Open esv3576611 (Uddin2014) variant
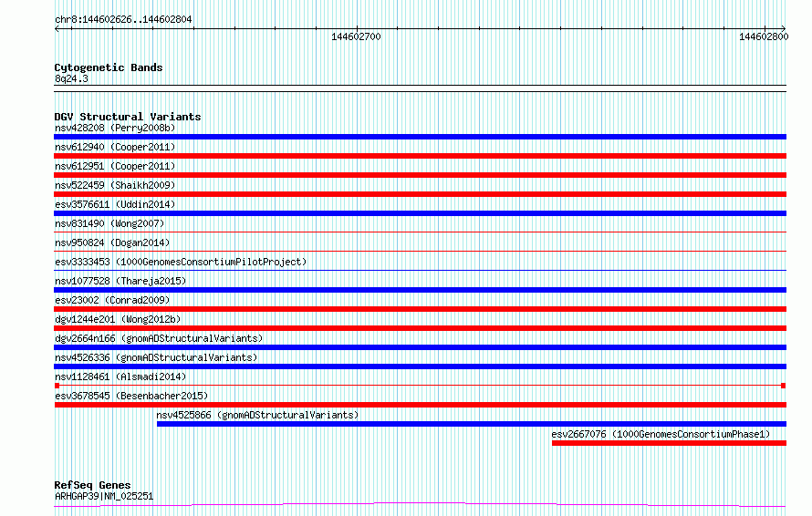 [115, 204]
